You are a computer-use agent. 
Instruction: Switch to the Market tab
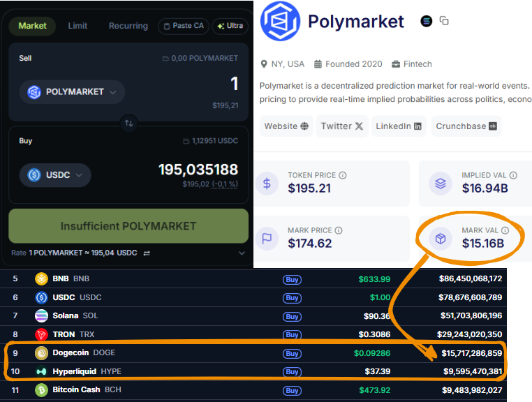pos(32,26)
